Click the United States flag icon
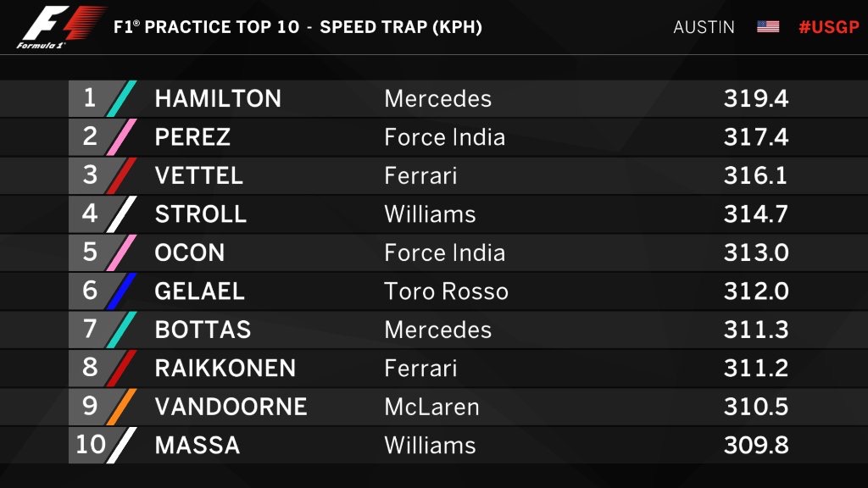 pos(768,26)
